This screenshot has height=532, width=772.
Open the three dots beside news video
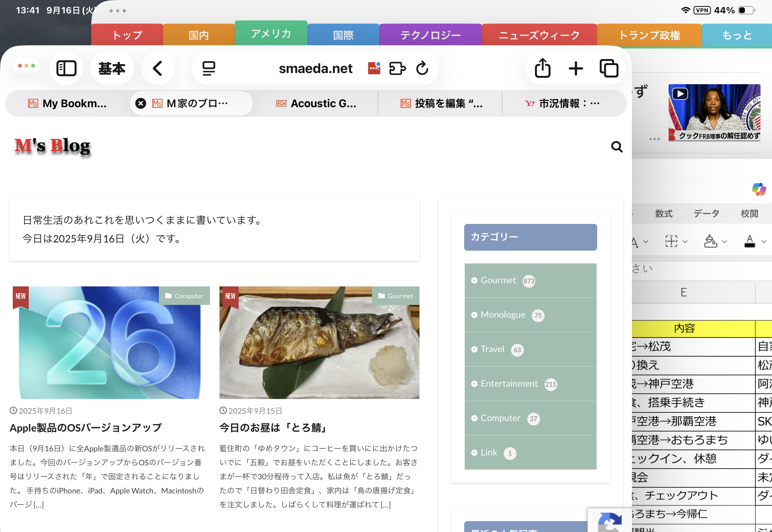click(x=654, y=139)
